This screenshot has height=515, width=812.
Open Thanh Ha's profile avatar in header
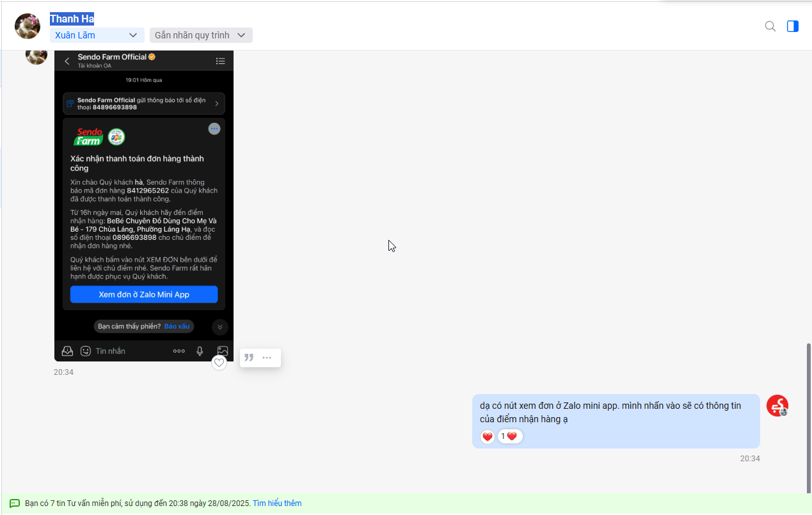[x=28, y=26]
